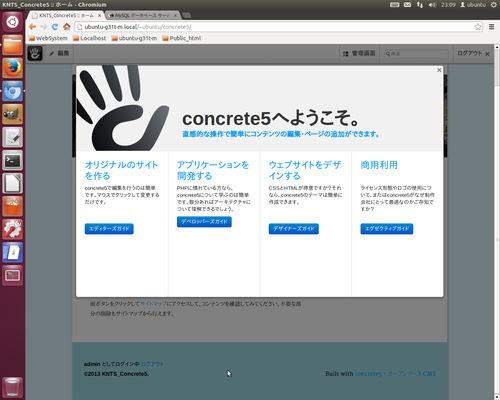Select the Chromium icon in dock

pyautogui.click(x=13, y=91)
